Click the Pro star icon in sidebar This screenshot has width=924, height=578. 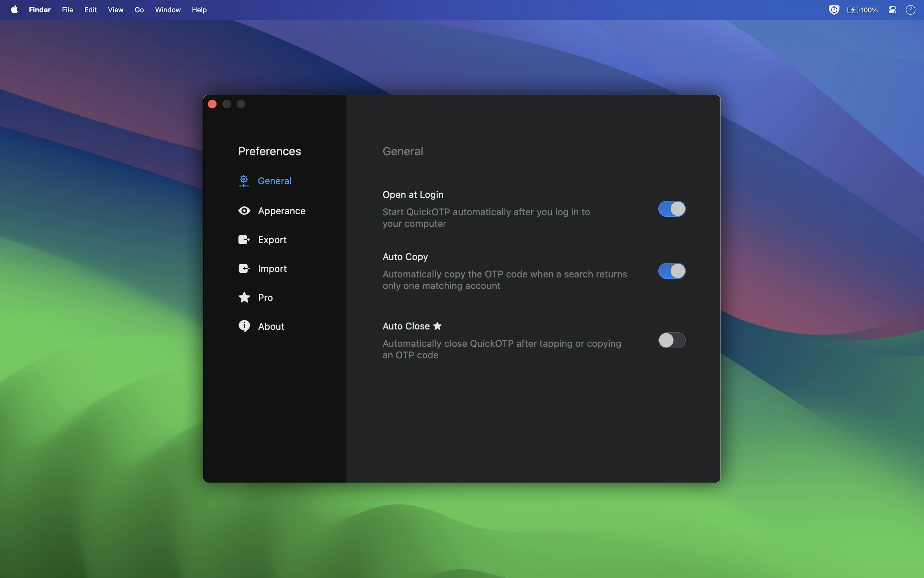click(244, 297)
